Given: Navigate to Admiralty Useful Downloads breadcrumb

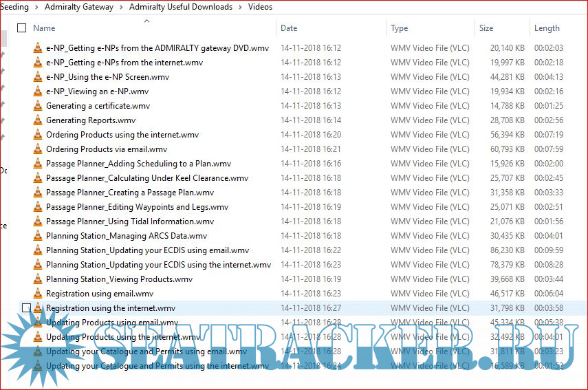Looking at the screenshot, I should click(x=182, y=7).
